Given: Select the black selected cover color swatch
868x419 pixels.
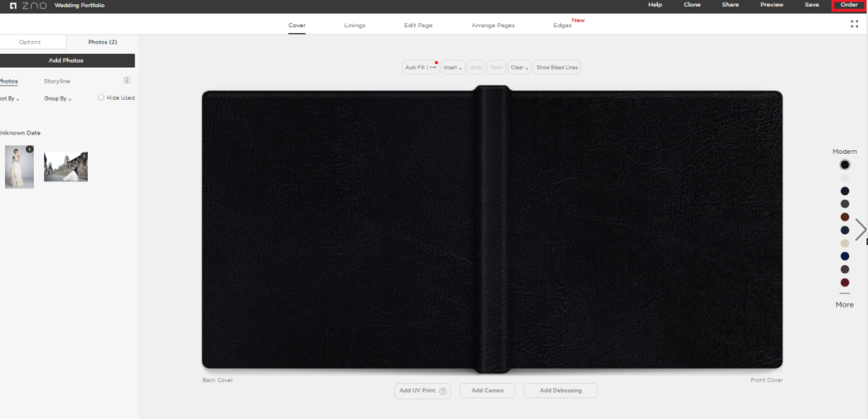Looking at the screenshot, I should 845,165.
